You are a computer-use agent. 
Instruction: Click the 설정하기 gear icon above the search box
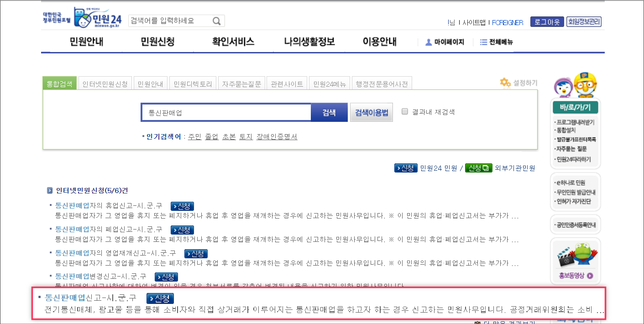tap(505, 83)
